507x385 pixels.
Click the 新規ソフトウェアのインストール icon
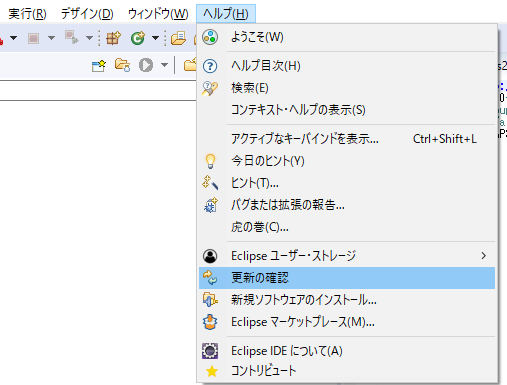pos(210,300)
